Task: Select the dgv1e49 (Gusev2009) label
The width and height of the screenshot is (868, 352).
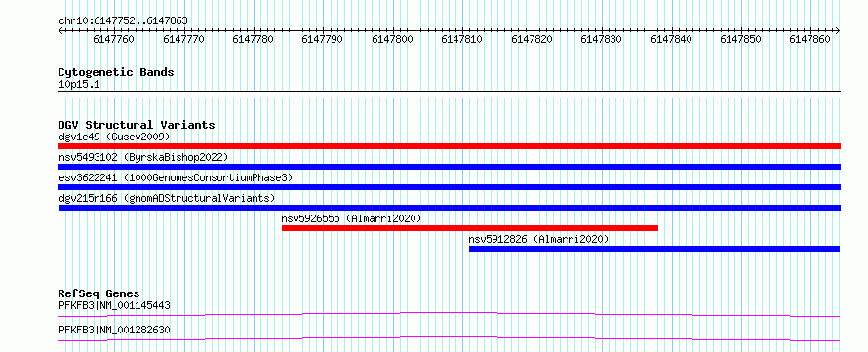Action: pyautogui.click(x=114, y=137)
